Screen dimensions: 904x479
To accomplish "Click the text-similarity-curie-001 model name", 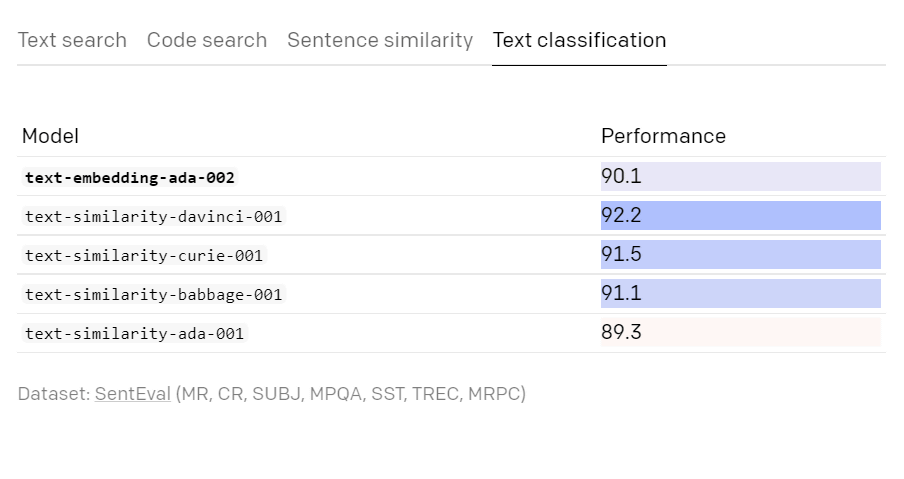I will tap(144, 255).
